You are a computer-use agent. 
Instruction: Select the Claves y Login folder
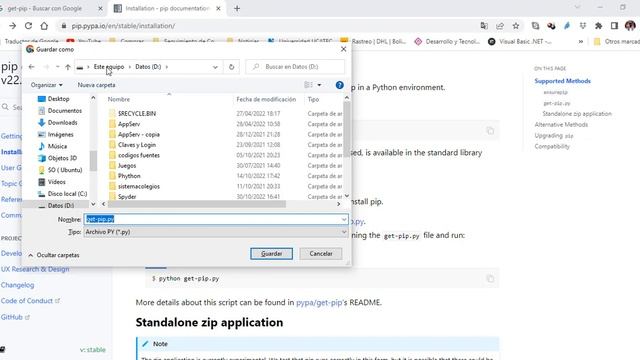click(137, 145)
